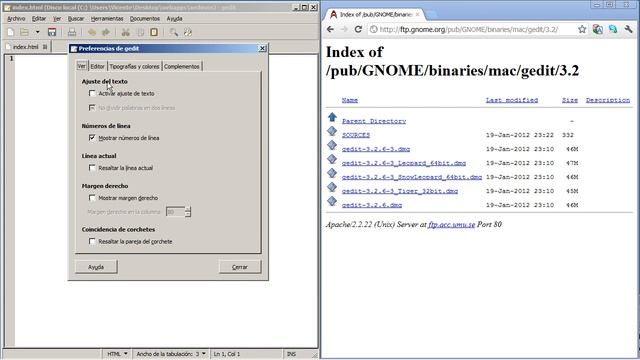
Task: Download the Snowleopard_64bit dmg file
Action: pos(412,177)
